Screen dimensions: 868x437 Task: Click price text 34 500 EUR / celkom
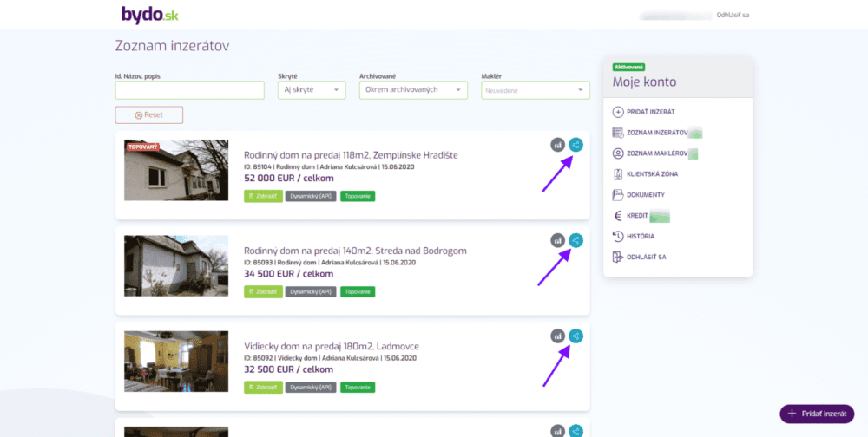(x=289, y=274)
